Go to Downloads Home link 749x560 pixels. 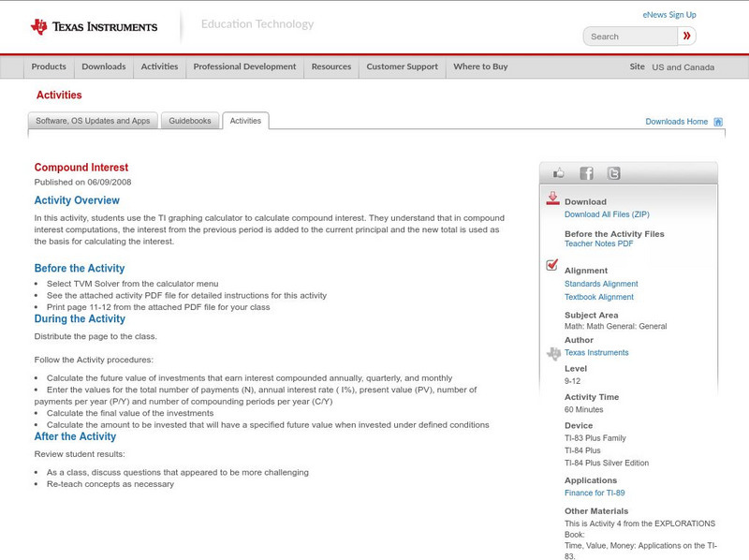pos(676,122)
